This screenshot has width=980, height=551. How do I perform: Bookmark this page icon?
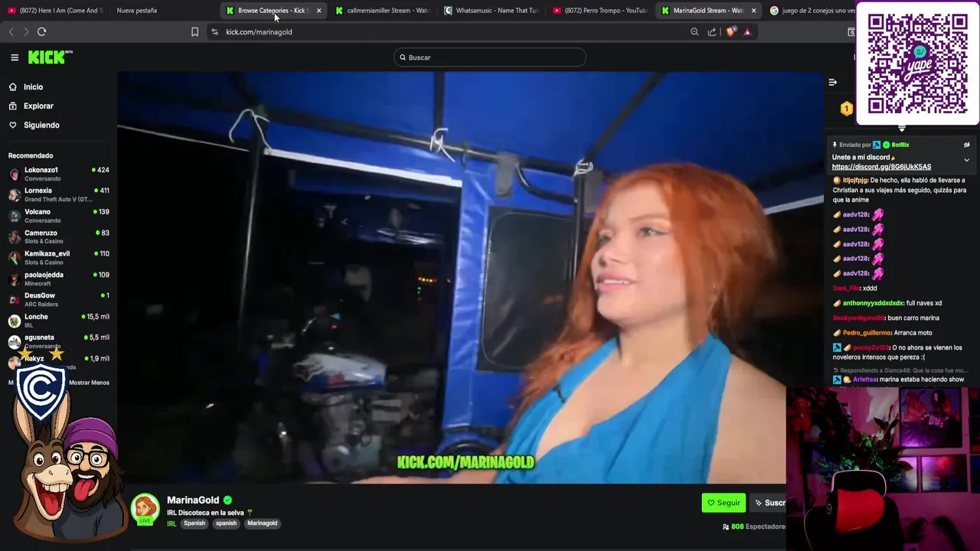point(194,32)
